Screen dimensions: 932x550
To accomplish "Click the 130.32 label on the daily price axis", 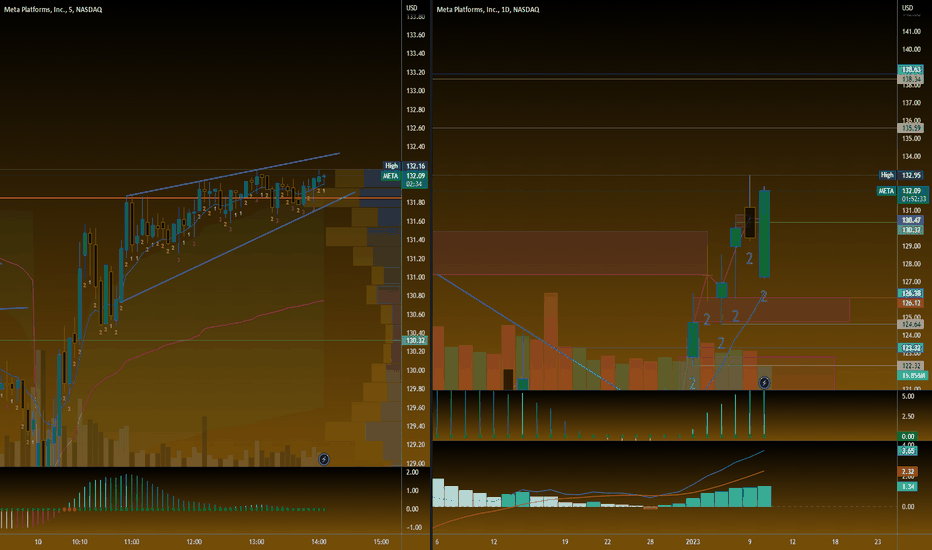I will coord(911,230).
